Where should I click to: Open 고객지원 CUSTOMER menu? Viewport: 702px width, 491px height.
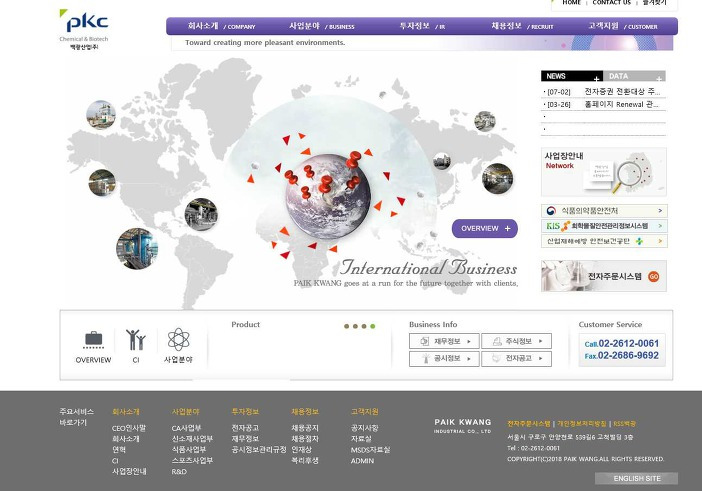[623, 26]
